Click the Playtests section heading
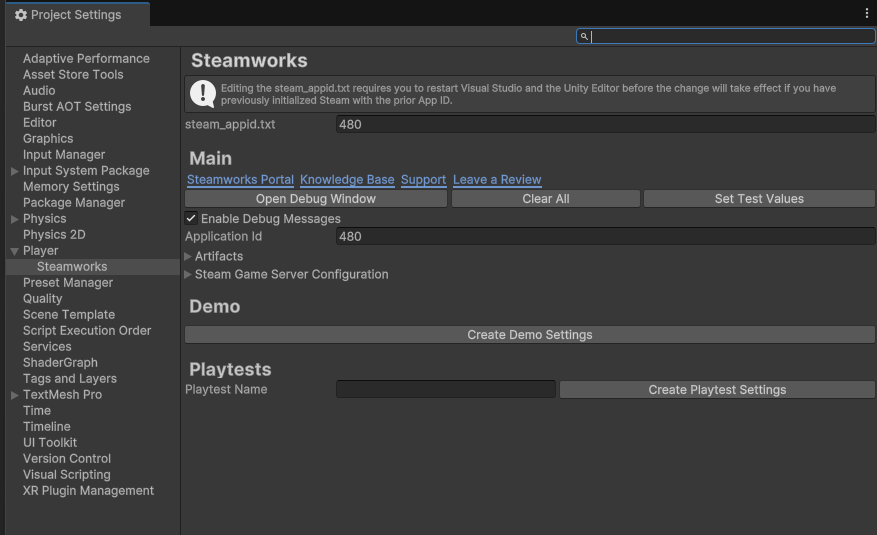 230,369
